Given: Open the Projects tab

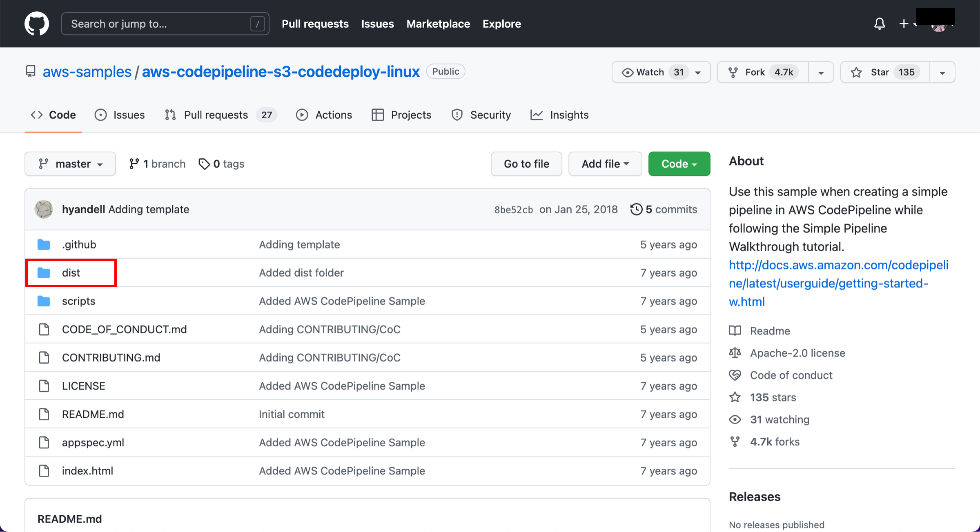Looking at the screenshot, I should (x=401, y=115).
